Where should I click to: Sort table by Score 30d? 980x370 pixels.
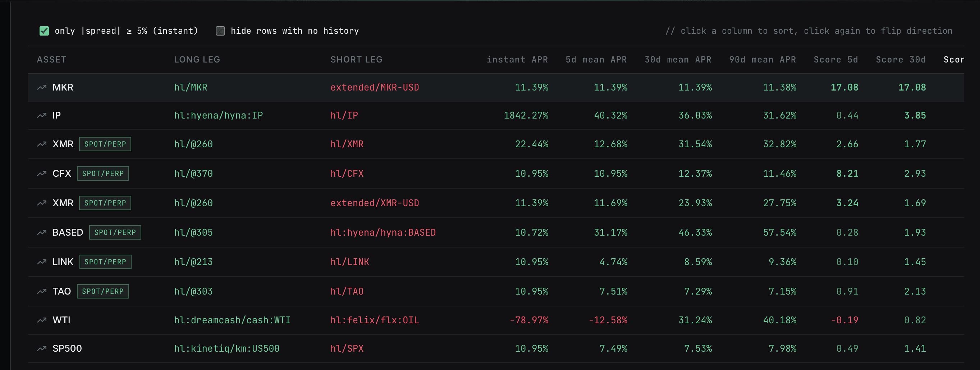point(901,60)
